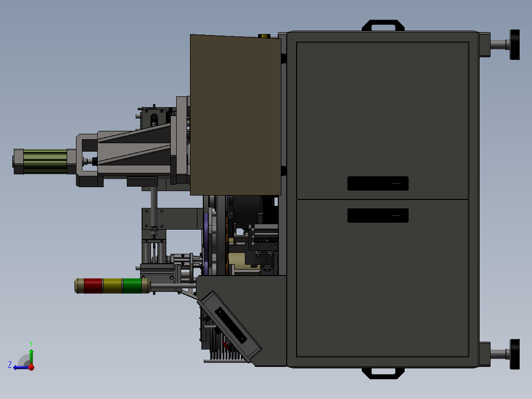The height and width of the screenshot is (399, 532).
Task: Pick the carrying handle on the cabinet's bottom edge
Action: [383, 373]
